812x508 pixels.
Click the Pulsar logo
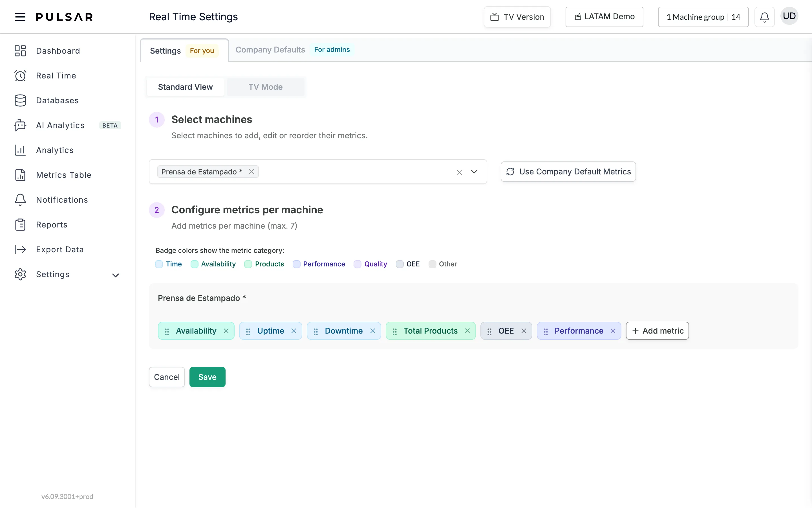[64, 17]
